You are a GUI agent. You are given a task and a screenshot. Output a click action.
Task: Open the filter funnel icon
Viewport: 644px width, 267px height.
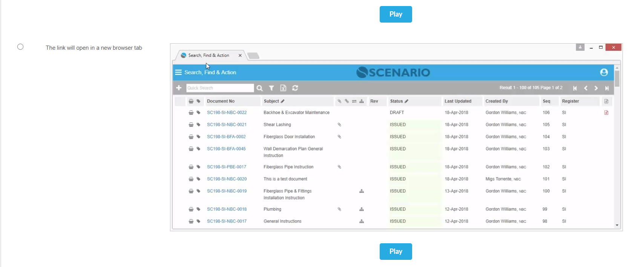click(x=271, y=88)
